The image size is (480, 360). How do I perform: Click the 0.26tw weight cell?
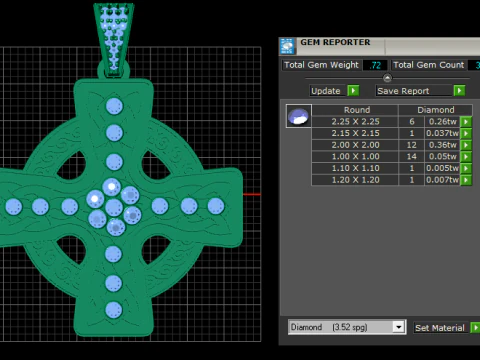[x=442, y=122]
